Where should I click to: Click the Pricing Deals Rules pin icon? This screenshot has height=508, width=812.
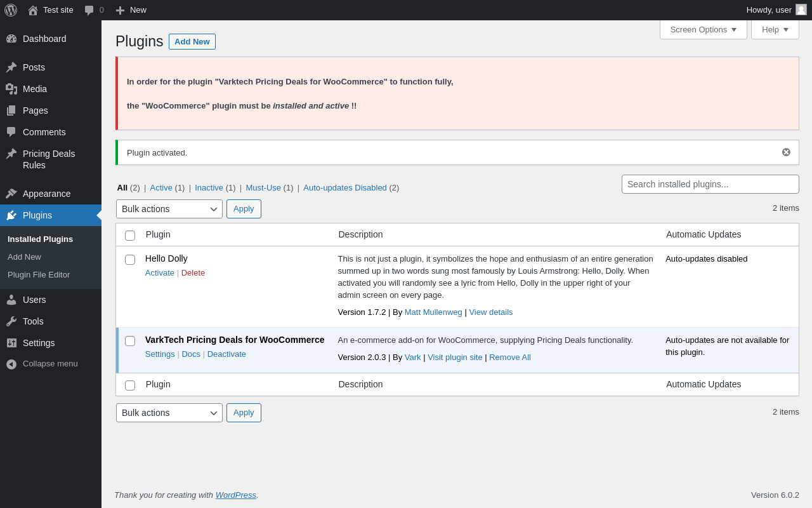(x=11, y=154)
